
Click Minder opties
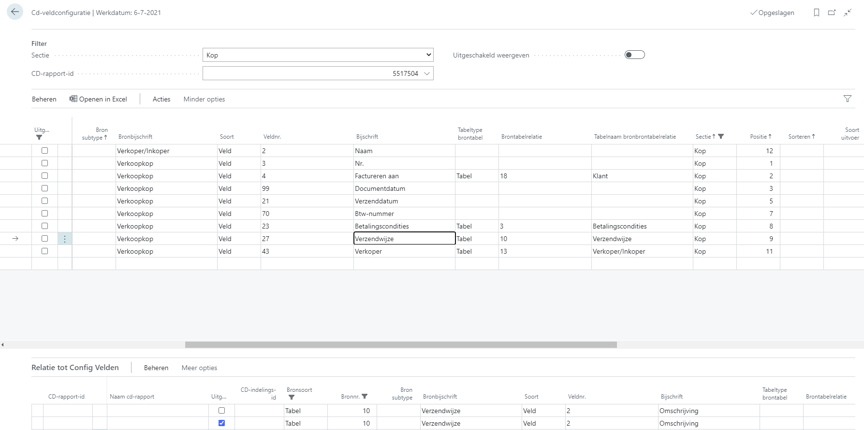coord(204,99)
